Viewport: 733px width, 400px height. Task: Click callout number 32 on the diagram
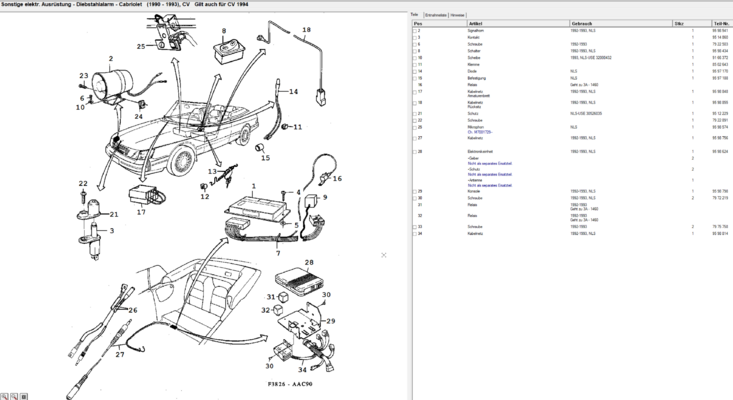coord(266,310)
